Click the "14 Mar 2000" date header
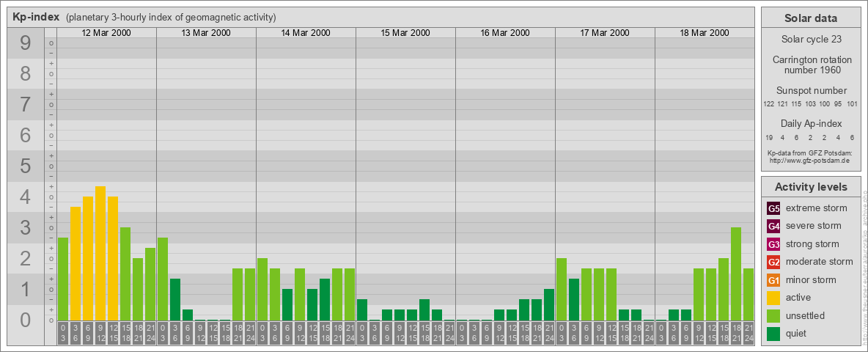 pos(306,33)
